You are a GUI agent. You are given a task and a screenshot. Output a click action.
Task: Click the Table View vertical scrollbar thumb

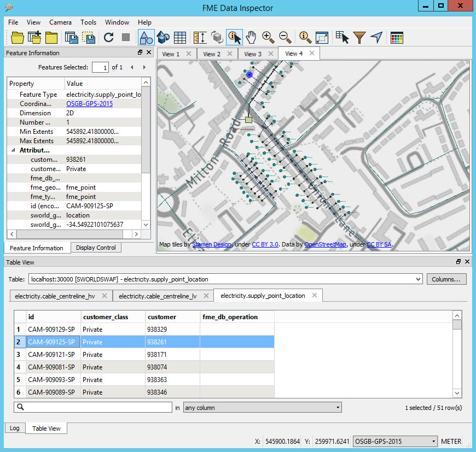(457, 325)
